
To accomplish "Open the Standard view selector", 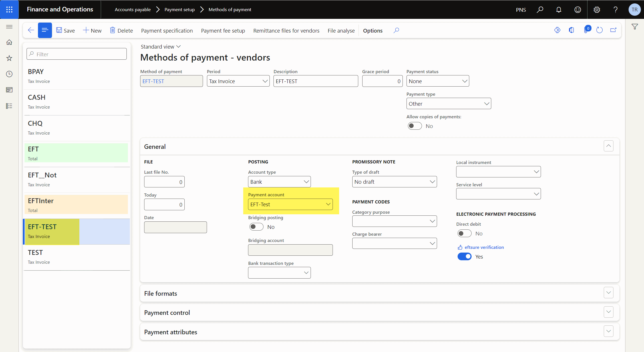I will [161, 47].
